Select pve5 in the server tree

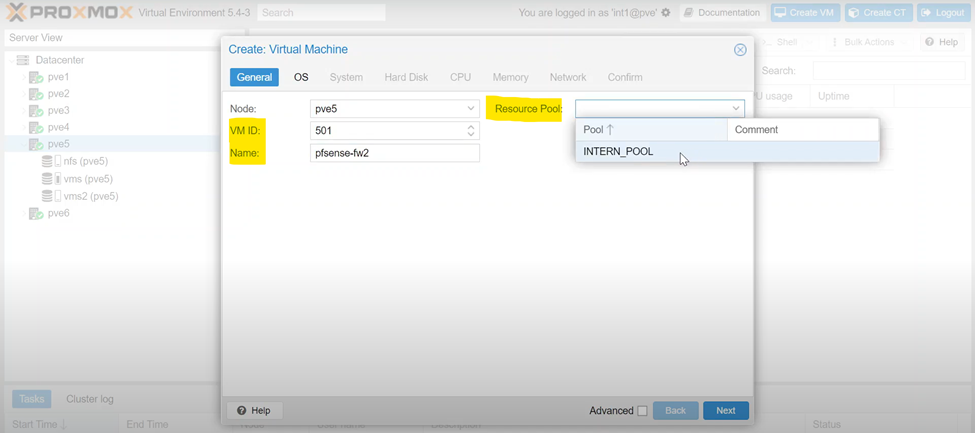[58, 144]
